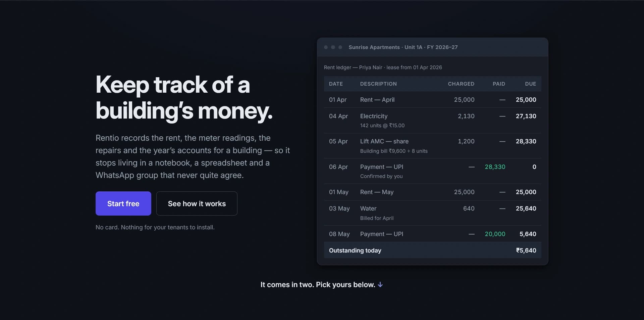
Task: Select the 'Rent — April' row description
Action: coord(377,100)
